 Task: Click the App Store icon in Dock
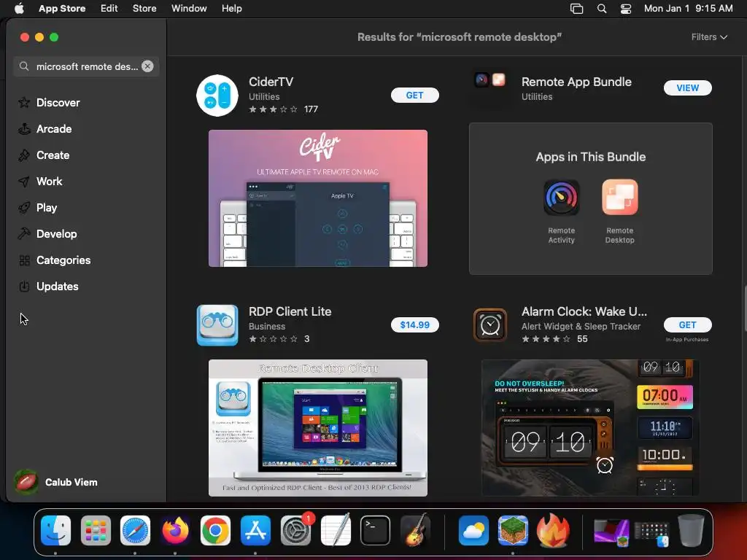[255, 530]
